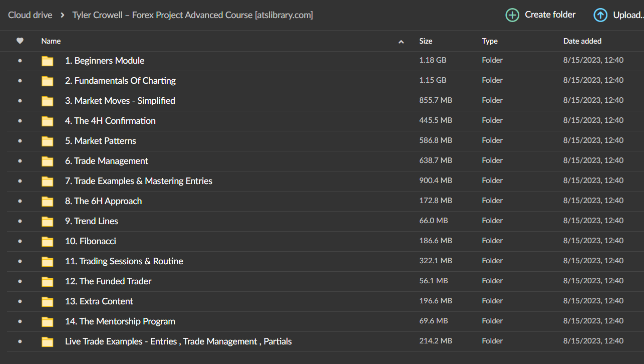Click the Upload arrow icon

point(600,15)
